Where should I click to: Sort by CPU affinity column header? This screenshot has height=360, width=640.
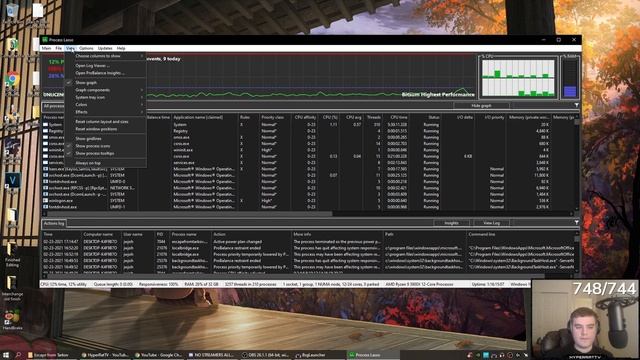tap(304, 117)
